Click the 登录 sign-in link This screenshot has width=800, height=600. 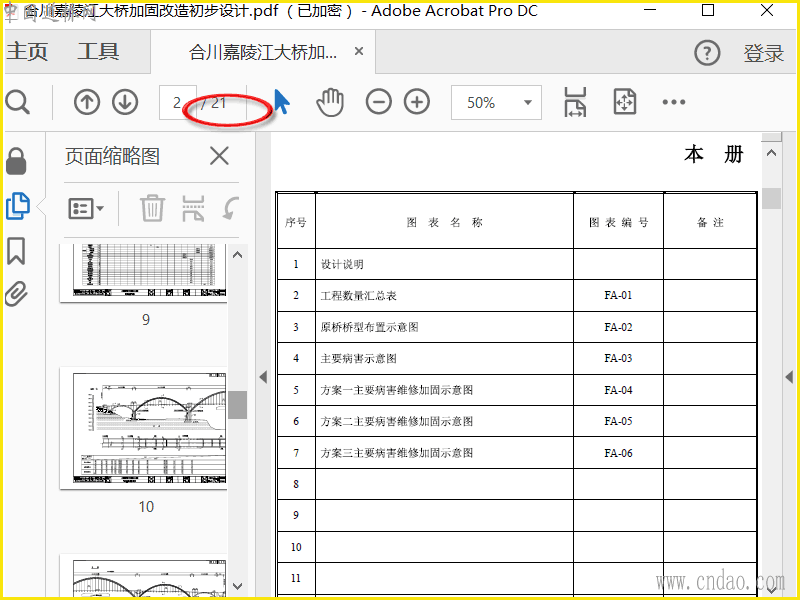[763, 53]
